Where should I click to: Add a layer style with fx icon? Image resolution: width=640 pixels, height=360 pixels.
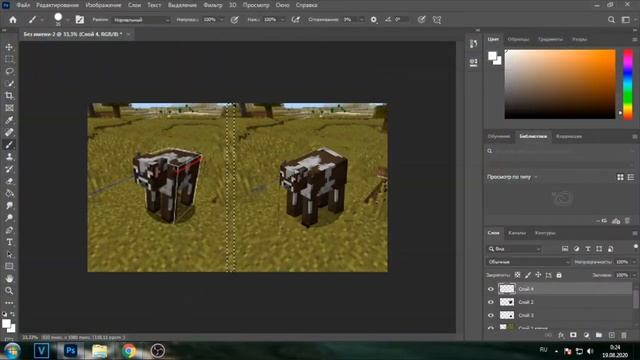[x=561, y=335]
